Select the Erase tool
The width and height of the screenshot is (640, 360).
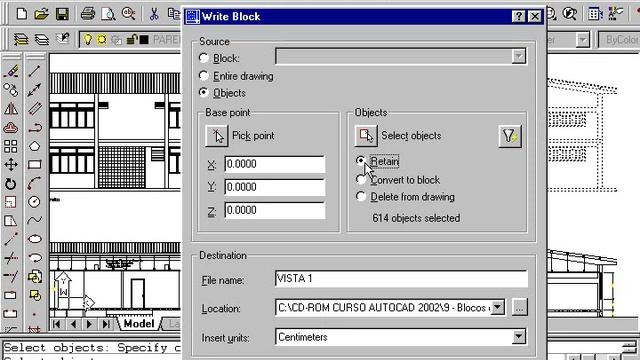click(11, 71)
